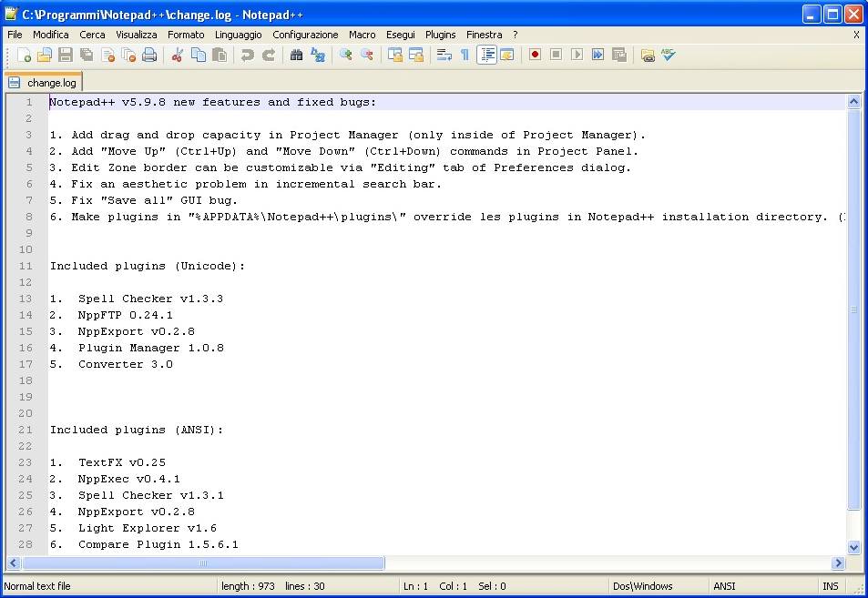Open the Plugins menu
The height and width of the screenshot is (598, 868).
click(441, 35)
